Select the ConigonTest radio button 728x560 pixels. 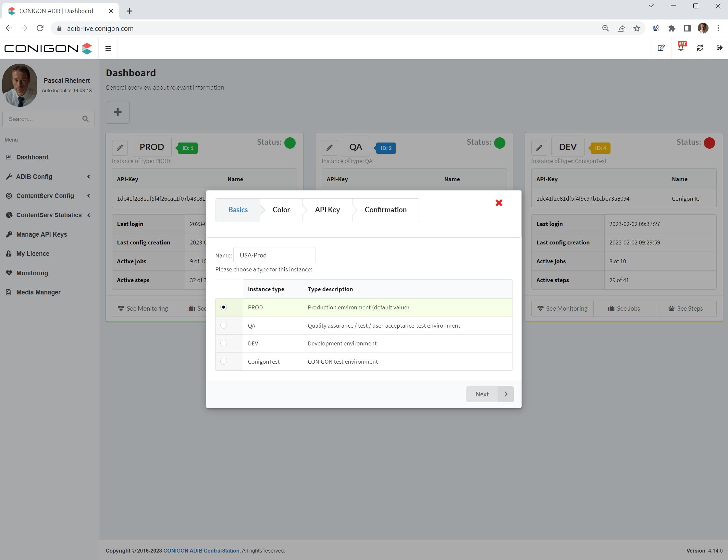(x=224, y=361)
